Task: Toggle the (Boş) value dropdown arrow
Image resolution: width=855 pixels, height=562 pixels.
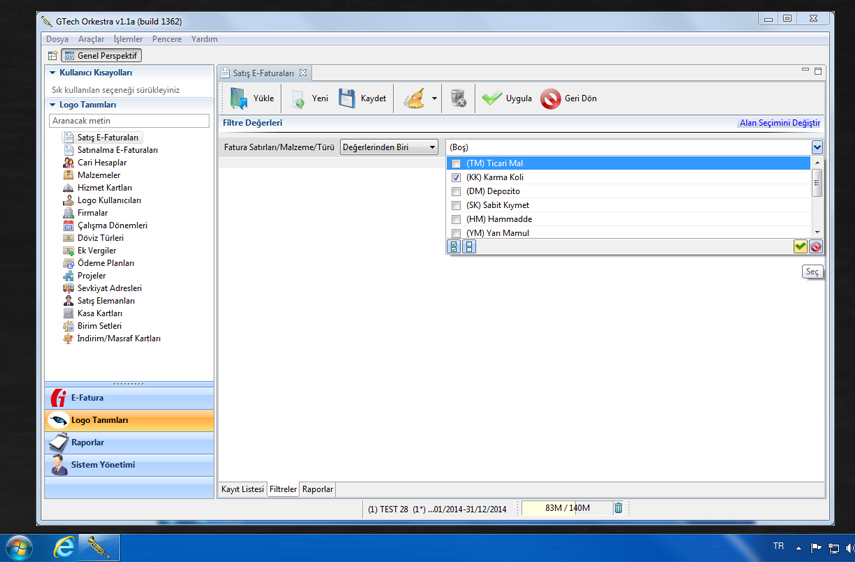Action: point(816,147)
